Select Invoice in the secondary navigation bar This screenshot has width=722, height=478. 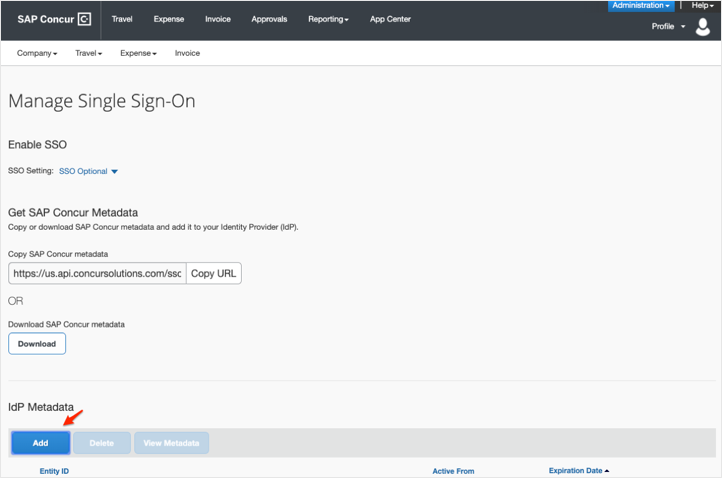[187, 53]
